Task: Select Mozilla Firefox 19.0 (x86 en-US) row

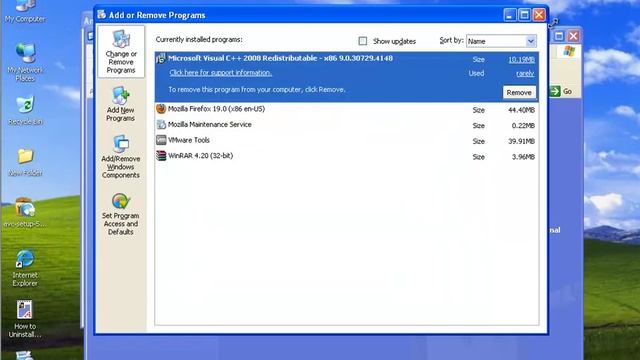Action: 347,109
